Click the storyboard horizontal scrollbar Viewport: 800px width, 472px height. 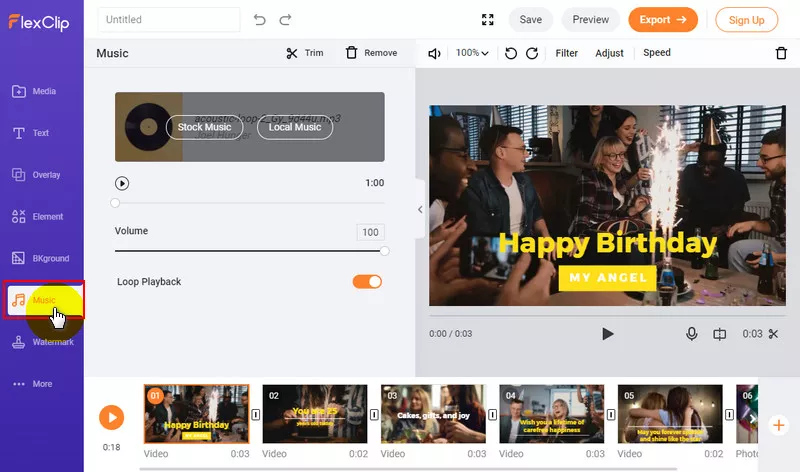click(408, 468)
